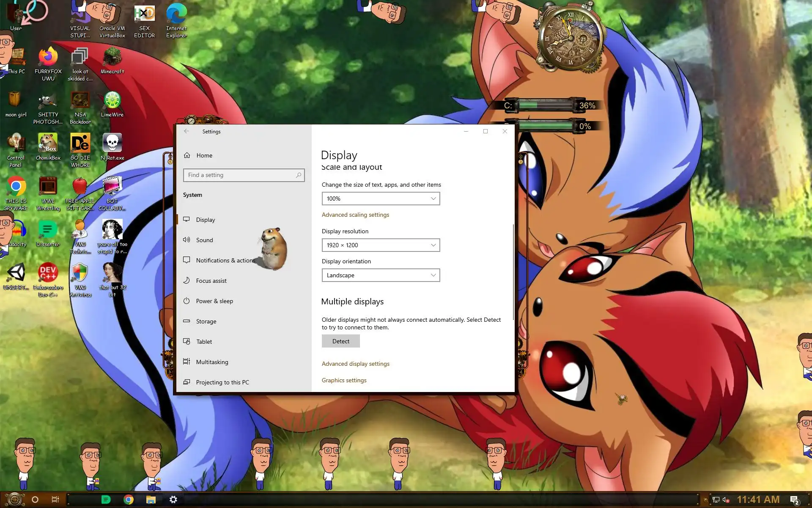Image resolution: width=812 pixels, height=508 pixels.
Task: Open taskbar Settings gear icon
Action: (173, 500)
